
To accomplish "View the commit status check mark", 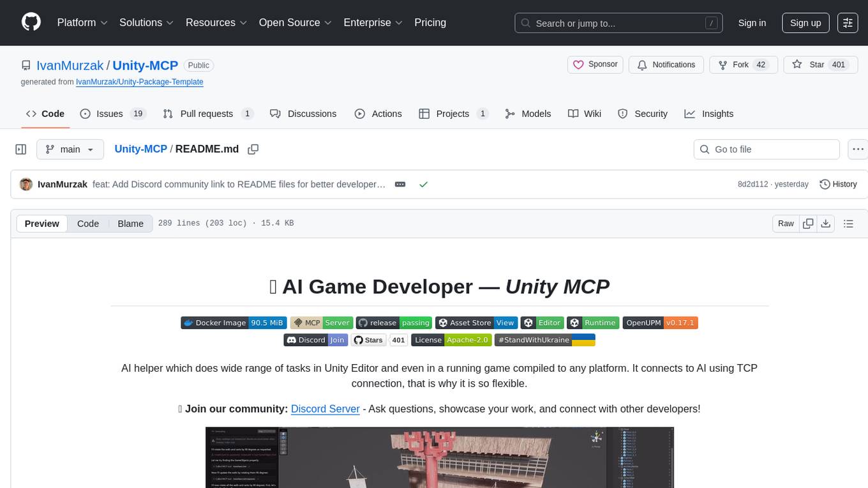I will pyautogui.click(x=423, y=184).
